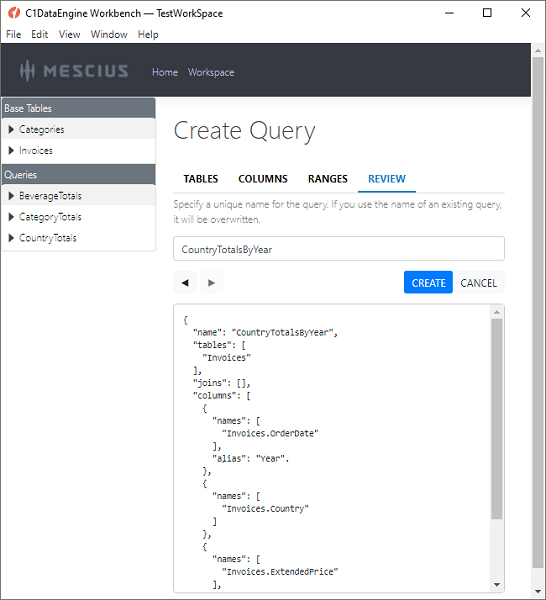
Task: Switch to the RANGES tab
Action: pyautogui.click(x=328, y=179)
